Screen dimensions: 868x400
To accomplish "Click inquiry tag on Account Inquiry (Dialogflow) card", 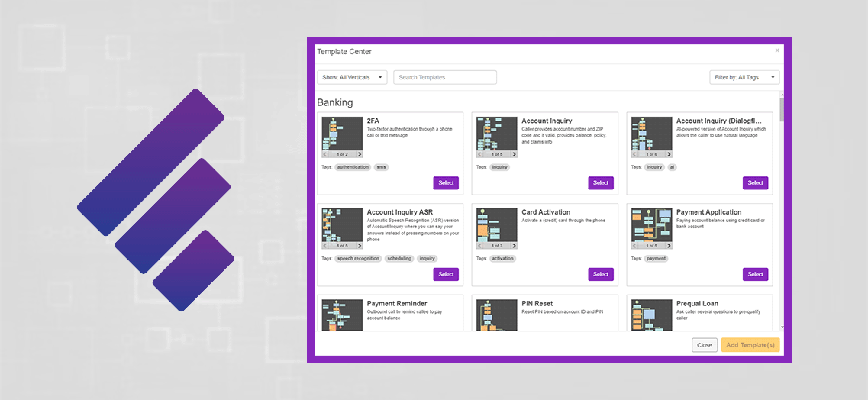I will (x=654, y=167).
